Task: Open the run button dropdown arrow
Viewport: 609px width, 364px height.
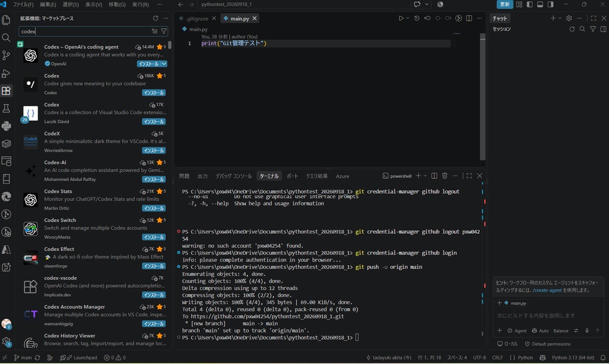Action: (x=407, y=18)
